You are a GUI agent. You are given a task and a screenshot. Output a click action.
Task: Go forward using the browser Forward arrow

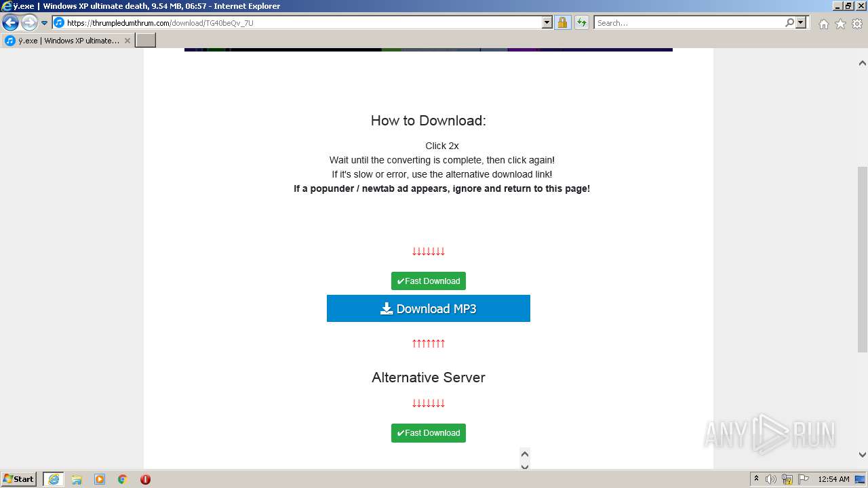(x=29, y=23)
